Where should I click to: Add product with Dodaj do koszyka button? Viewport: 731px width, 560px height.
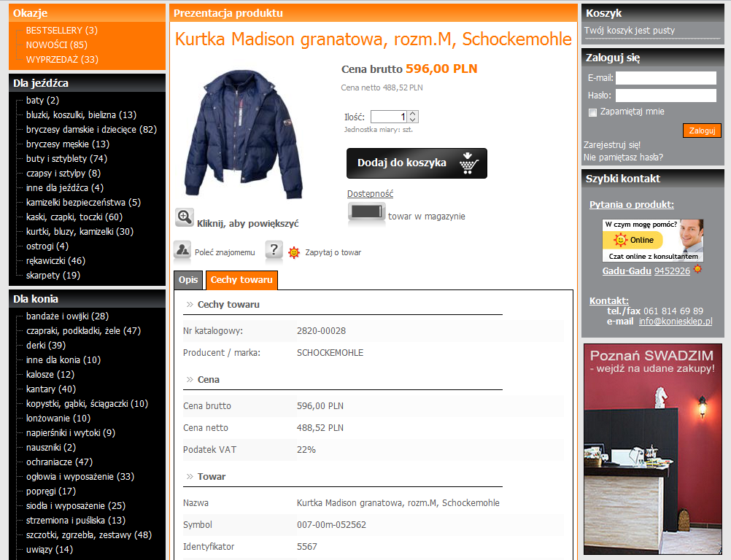click(417, 163)
